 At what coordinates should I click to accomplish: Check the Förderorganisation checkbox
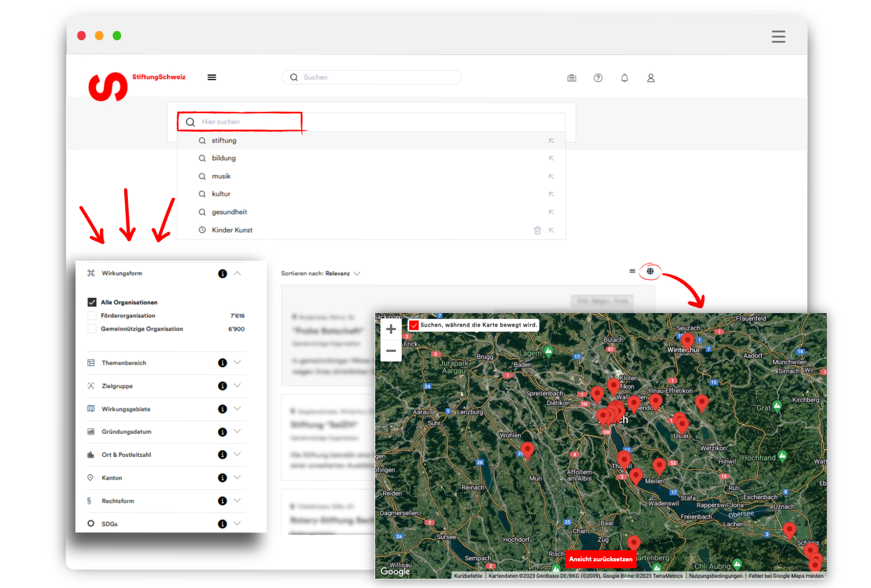pos(92,316)
